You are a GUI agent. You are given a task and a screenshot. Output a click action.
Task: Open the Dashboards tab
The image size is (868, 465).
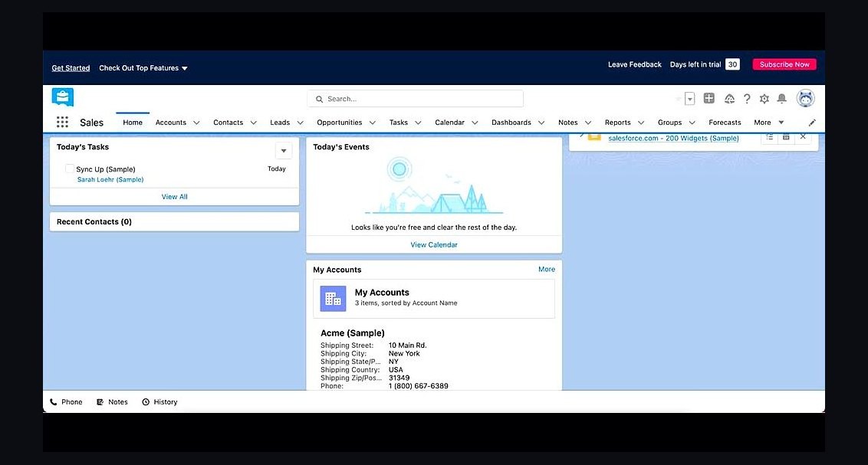click(x=511, y=123)
